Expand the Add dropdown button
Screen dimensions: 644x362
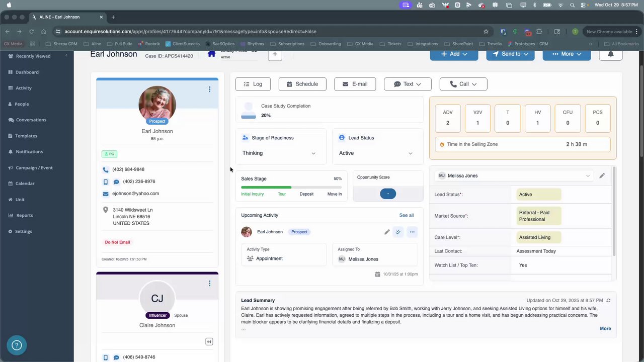[454, 54]
